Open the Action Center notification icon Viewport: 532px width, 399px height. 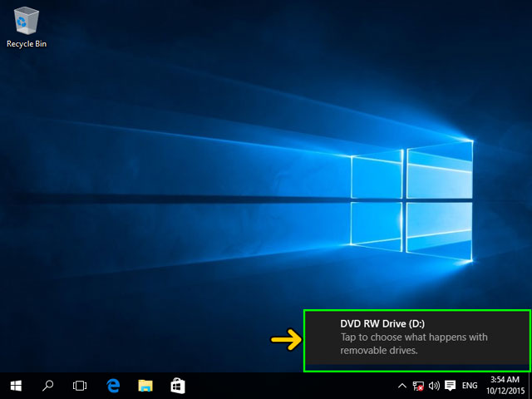[x=451, y=386]
